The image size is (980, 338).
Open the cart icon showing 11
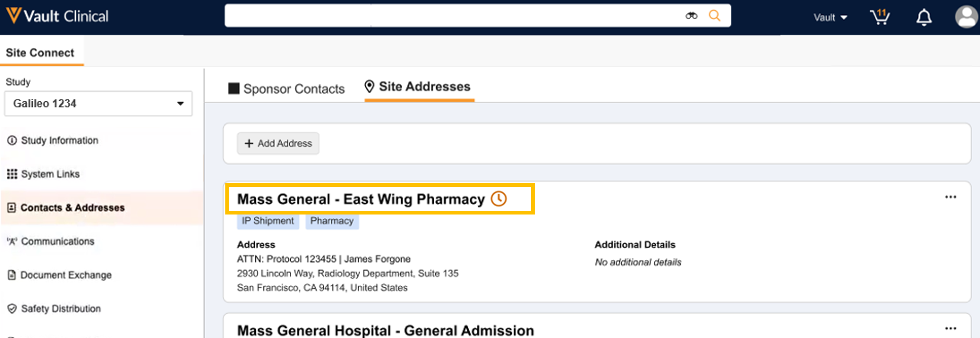[880, 17]
